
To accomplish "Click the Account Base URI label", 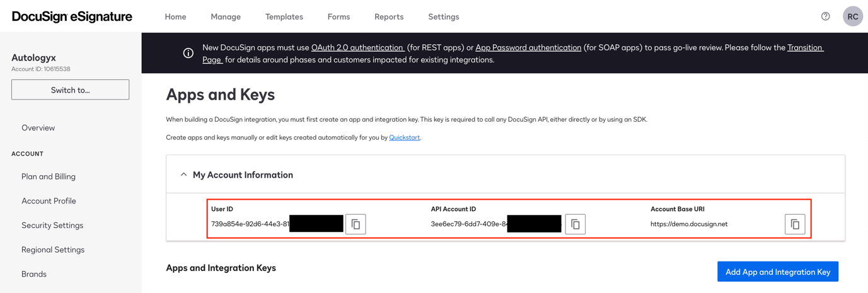I will (x=678, y=209).
